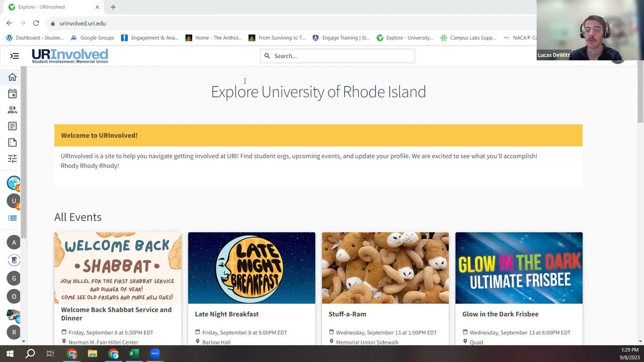The width and height of the screenshot is (644, 362).
Task: Open the blue wave organization avatar
Action: 14,183
